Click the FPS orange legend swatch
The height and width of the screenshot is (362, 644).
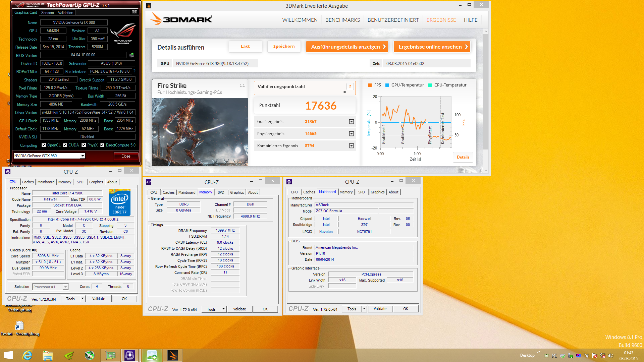[x=370, y=85]
